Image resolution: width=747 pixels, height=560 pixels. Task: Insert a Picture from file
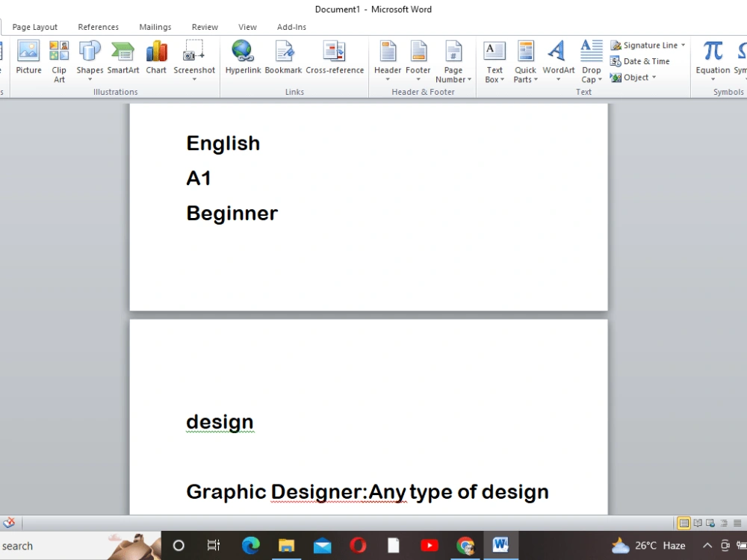coord(28,57)
